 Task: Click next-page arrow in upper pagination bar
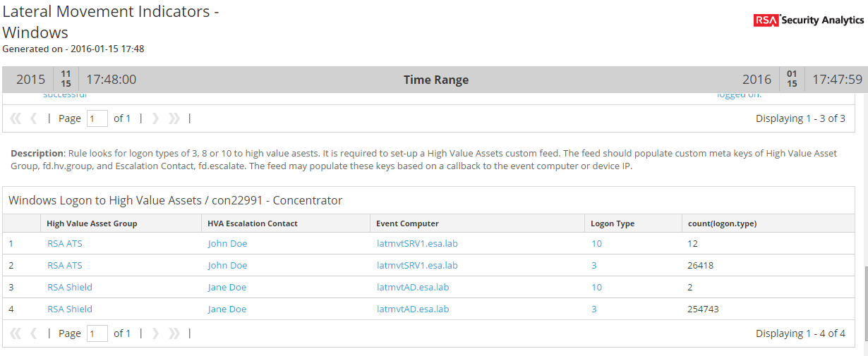156,118
